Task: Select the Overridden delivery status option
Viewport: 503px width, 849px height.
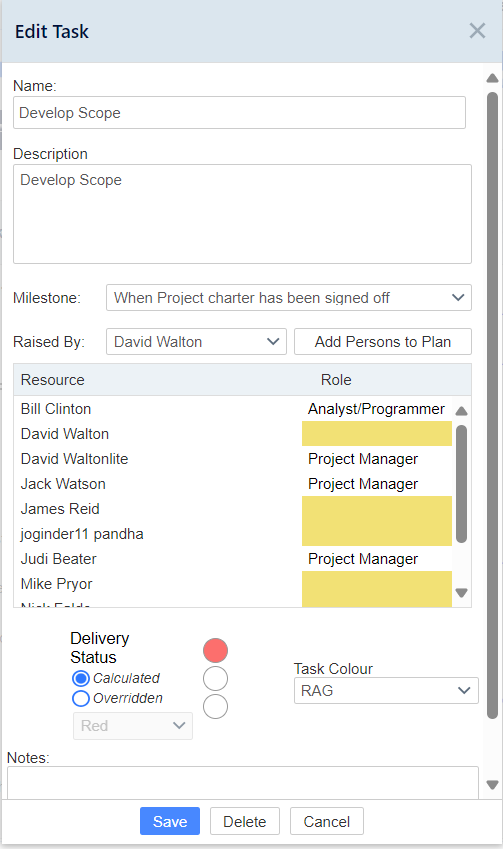Action: point(81,698)
